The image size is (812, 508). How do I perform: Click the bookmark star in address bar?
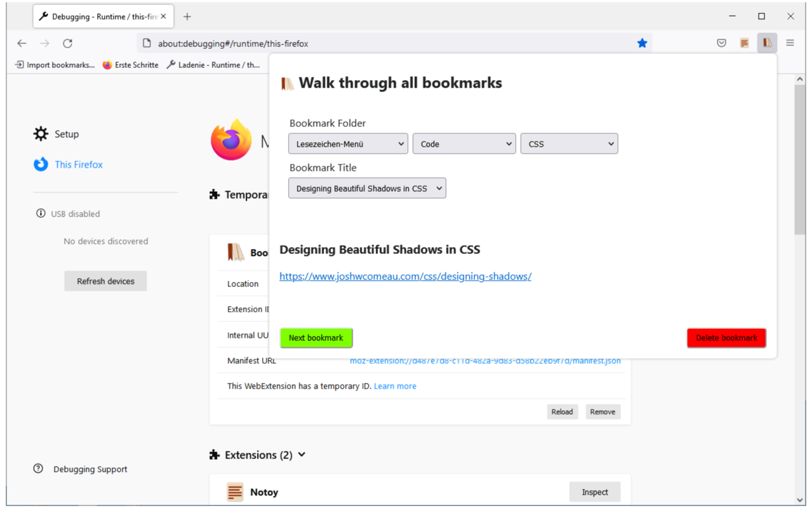tap(642, 43)
